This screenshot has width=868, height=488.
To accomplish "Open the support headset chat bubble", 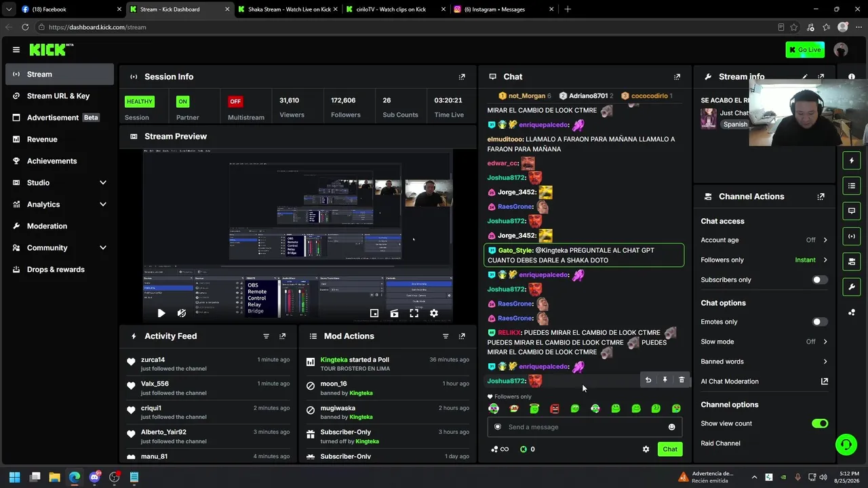I will pyautogui.click(x=846, y=445).
